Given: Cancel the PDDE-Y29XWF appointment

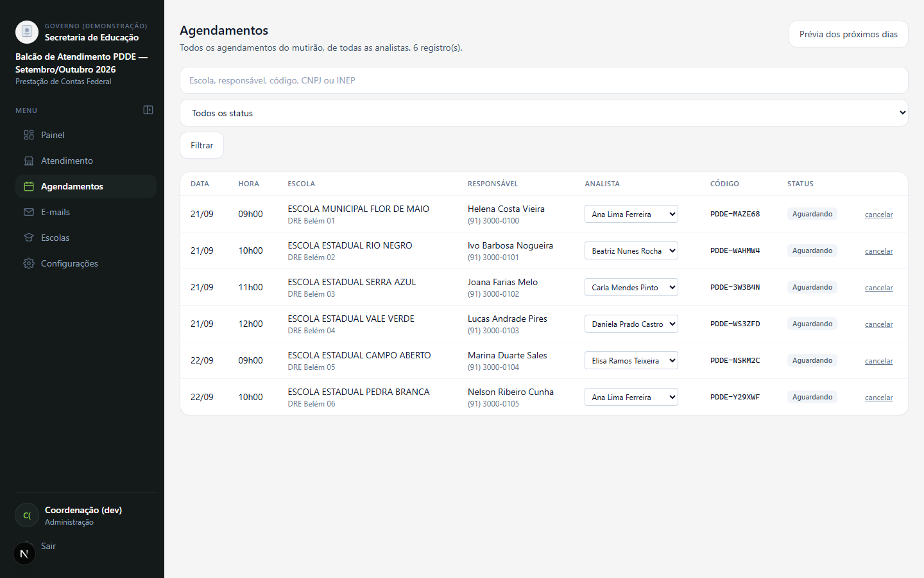Looking at the screenshot, I should tap(878, 398).
